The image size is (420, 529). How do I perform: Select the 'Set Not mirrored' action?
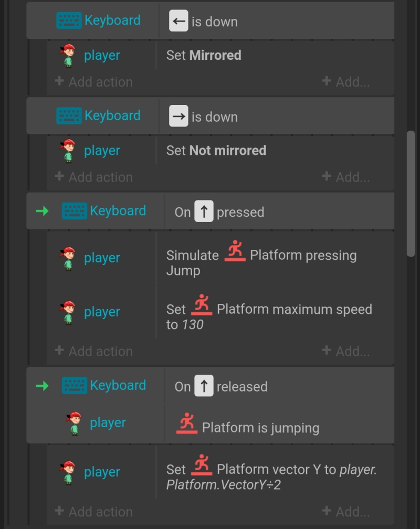click(x=216, y=151)
